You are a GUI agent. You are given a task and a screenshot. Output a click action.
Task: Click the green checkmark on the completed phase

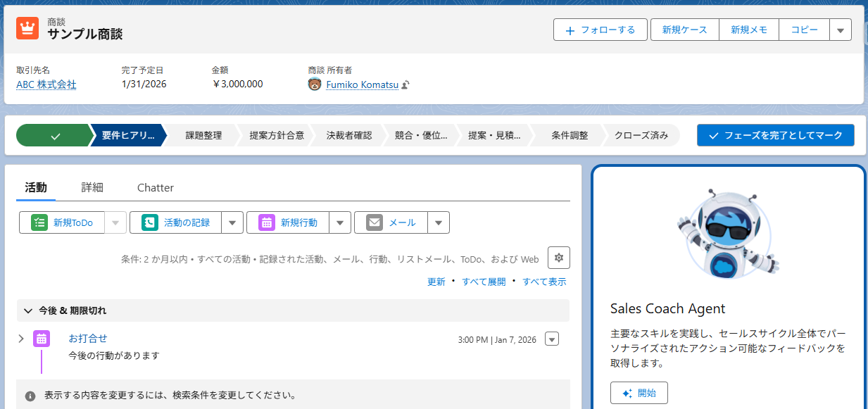click(54, 135)
